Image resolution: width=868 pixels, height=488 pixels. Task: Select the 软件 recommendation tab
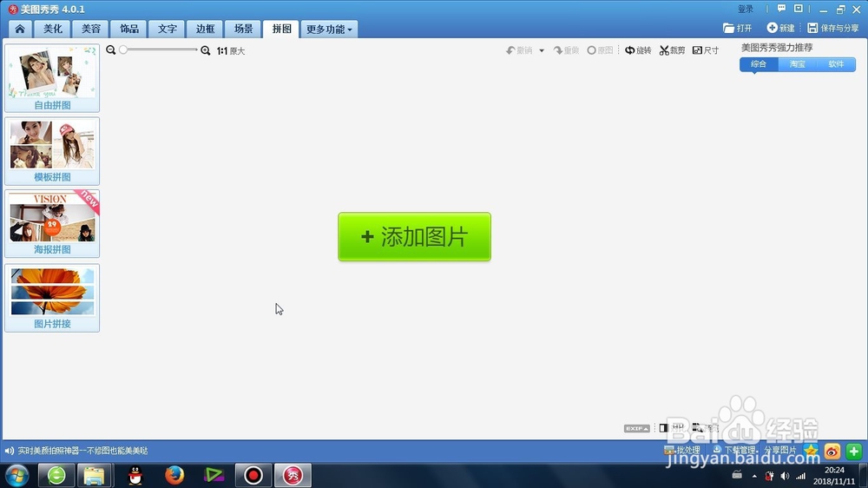[x=836, y=64]
